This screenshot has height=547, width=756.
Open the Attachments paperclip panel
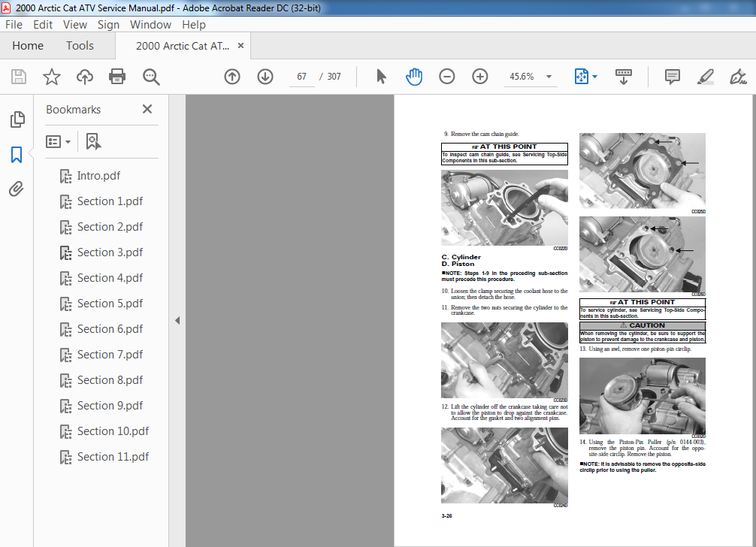pyautogui.click(x=17, y=189)
